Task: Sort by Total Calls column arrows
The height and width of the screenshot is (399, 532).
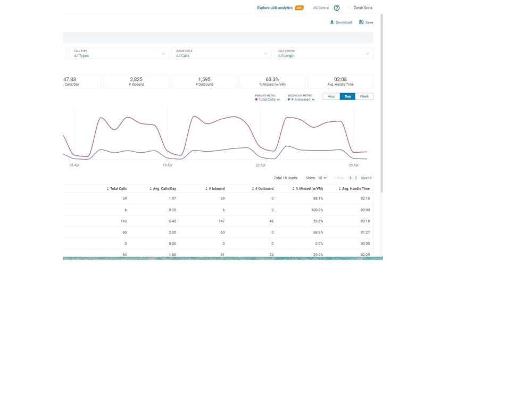Action: point(108,189)
